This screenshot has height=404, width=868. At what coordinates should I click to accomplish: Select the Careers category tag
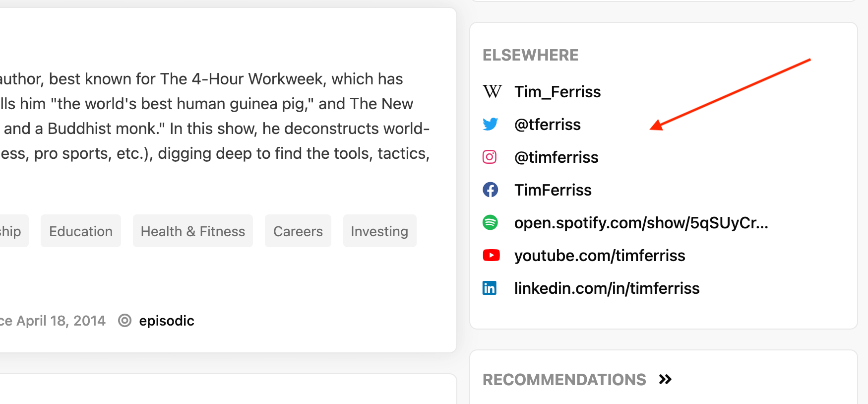[298, 231]
